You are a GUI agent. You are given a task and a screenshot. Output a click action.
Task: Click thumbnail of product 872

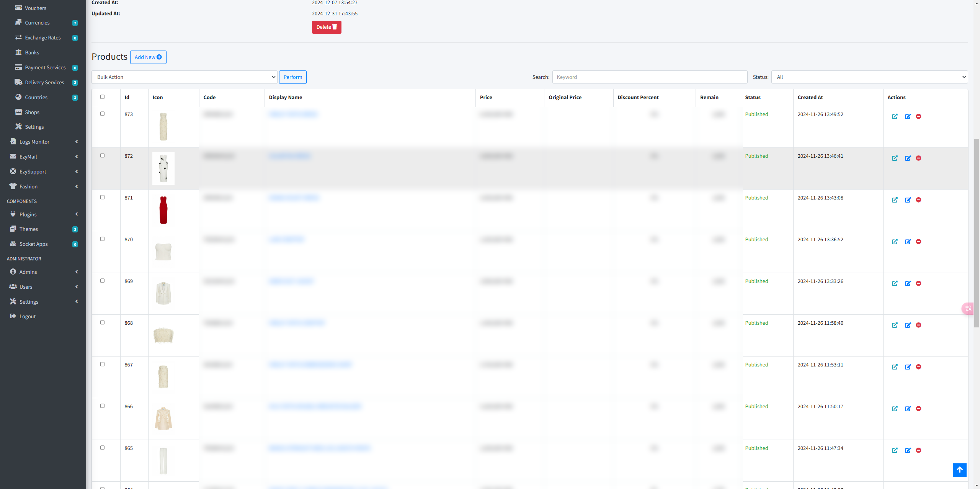pos(163,168)
